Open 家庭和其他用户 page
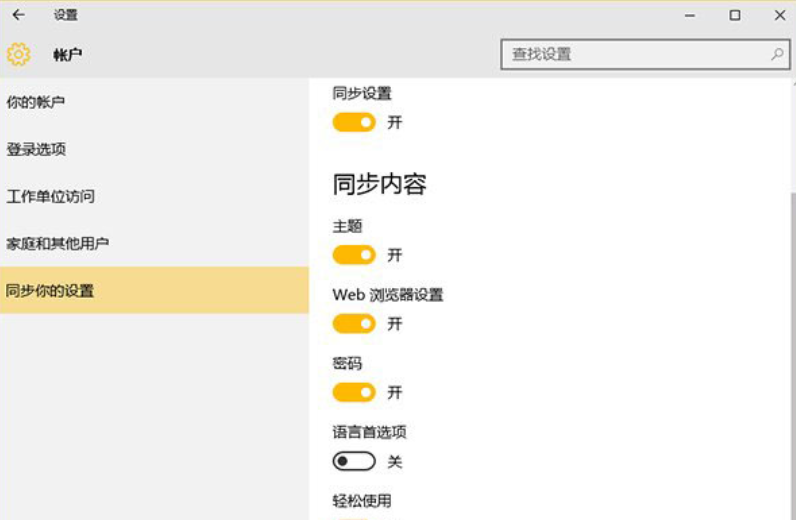The width and height of the screenshot is (796, 520). tap(58, 243)
